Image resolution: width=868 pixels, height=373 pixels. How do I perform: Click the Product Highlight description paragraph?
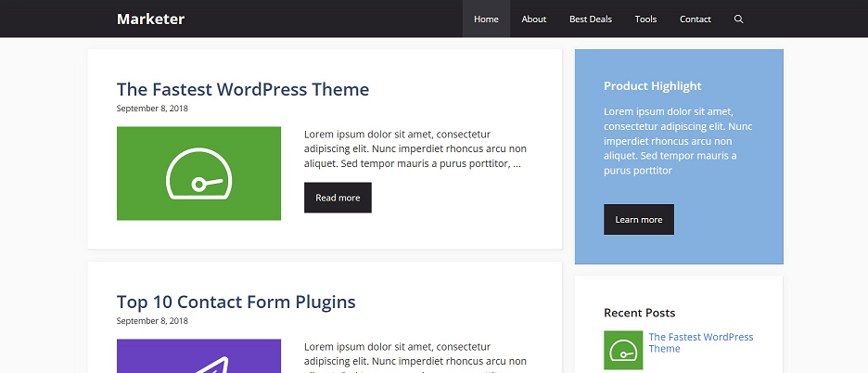coord(678,141)
